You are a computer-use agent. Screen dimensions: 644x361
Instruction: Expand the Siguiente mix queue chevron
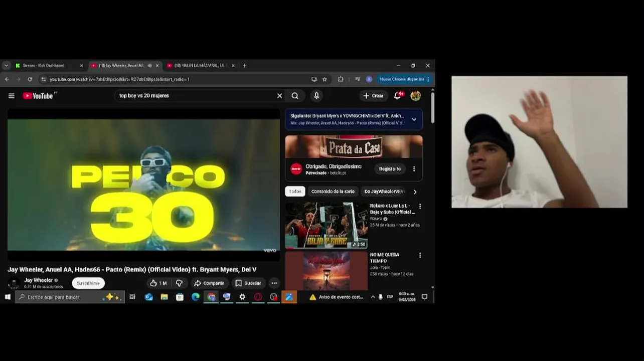click(x=414, y=119)
